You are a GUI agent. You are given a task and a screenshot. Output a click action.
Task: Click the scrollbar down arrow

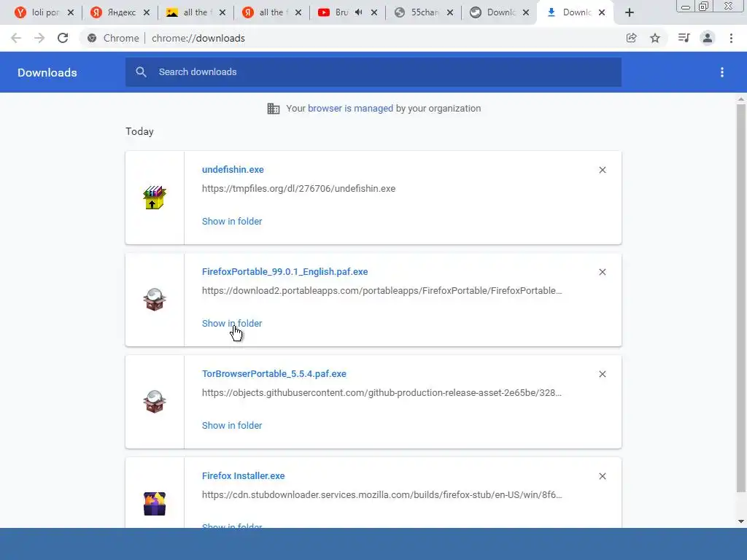(741, 521)
